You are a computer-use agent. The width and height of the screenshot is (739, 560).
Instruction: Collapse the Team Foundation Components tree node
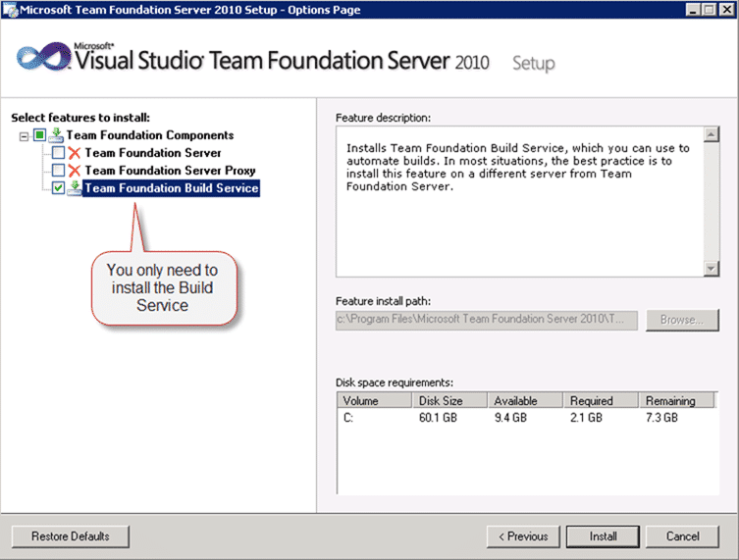(x=24, y=136)
